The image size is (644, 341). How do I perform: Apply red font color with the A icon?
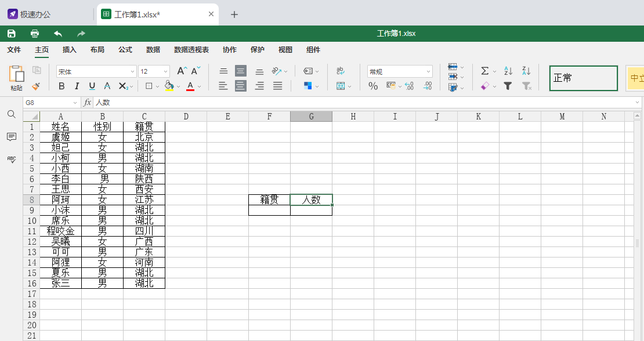(190, 86)
